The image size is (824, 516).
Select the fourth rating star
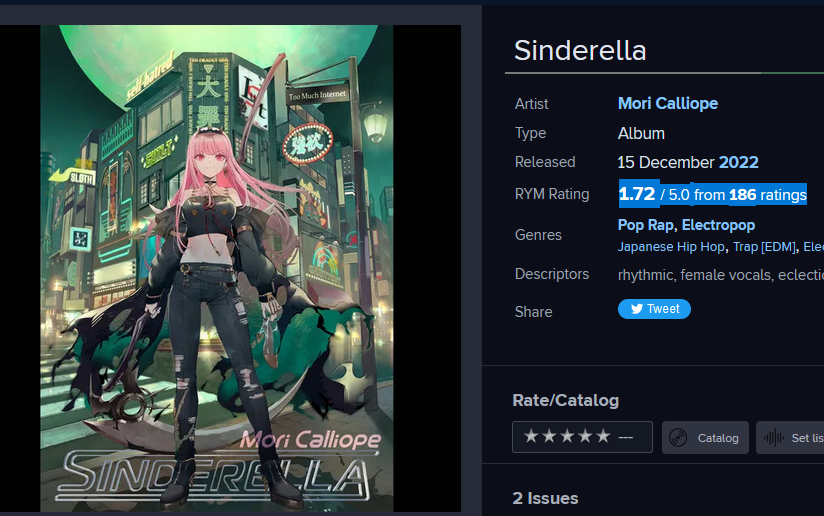[585, 436]
